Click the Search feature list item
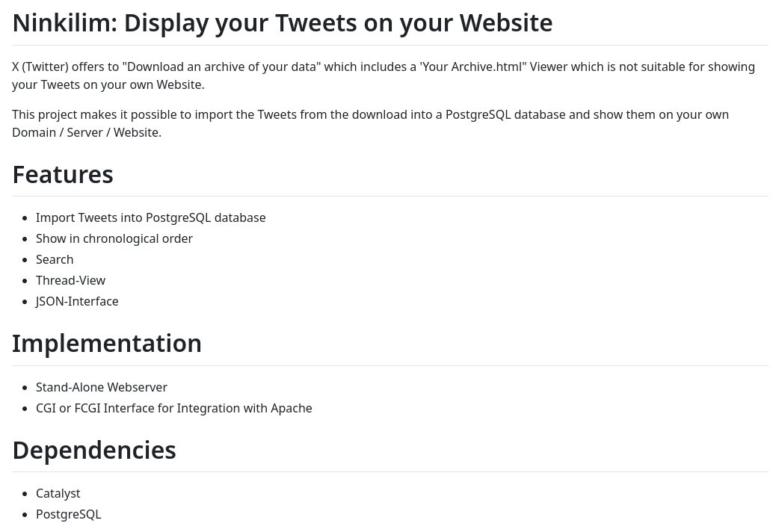This screenshot has width=773, height=532. 55,259
